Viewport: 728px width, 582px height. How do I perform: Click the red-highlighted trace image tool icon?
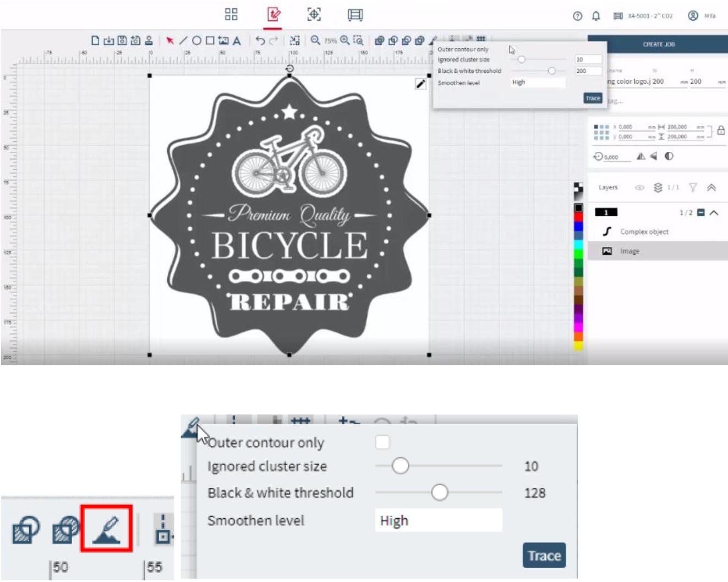click(x=107, y=529)
